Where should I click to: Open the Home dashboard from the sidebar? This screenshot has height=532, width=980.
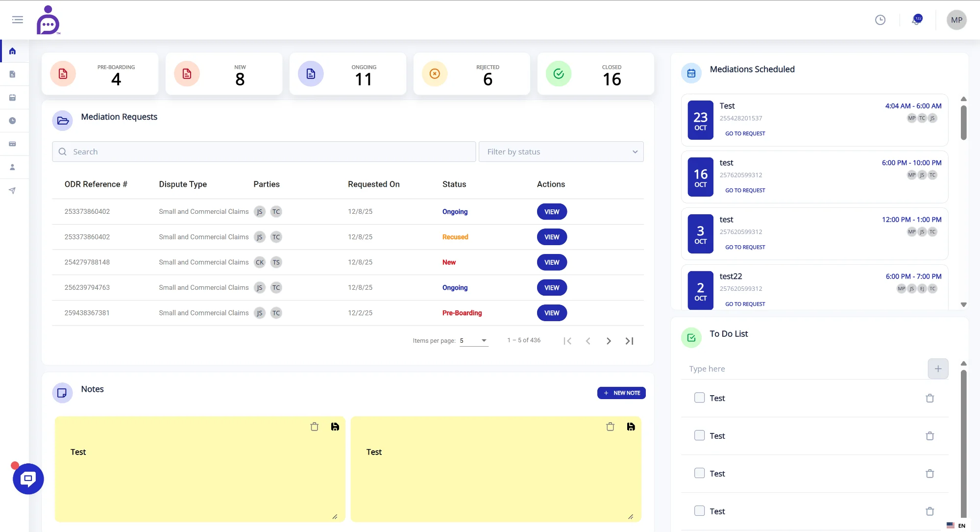11,51
